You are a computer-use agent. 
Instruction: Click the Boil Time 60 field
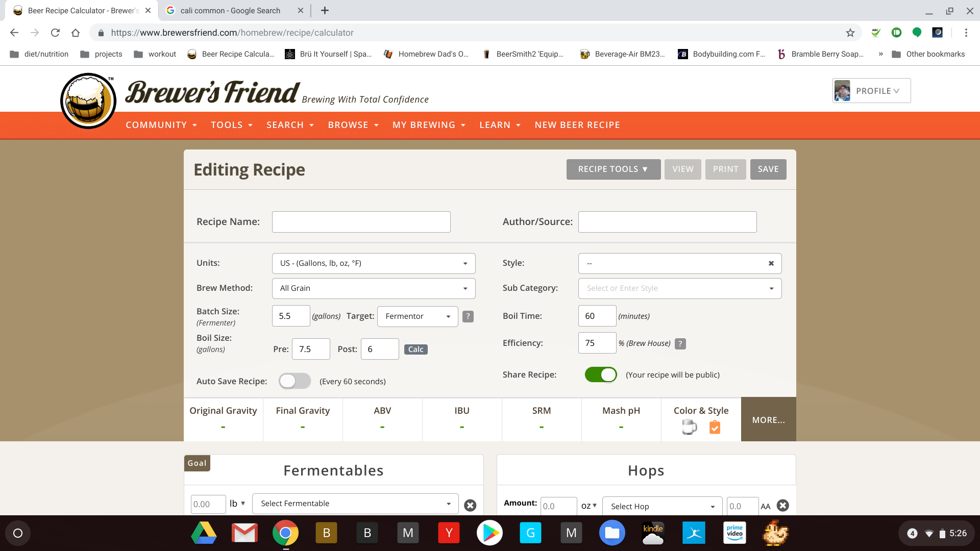point(597,316)
